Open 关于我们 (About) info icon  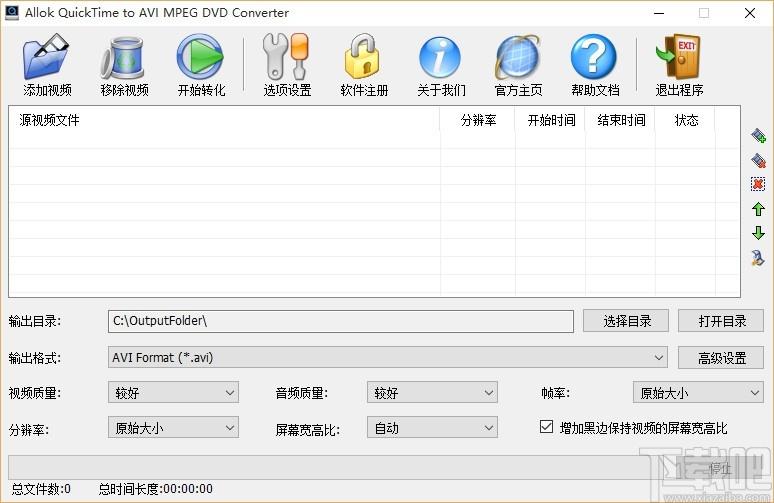[x=441, y=57]
